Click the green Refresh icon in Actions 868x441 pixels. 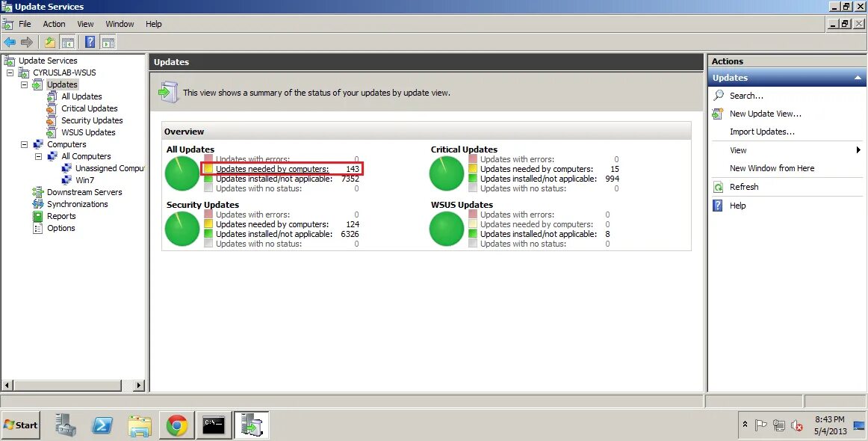coord(718,188)
